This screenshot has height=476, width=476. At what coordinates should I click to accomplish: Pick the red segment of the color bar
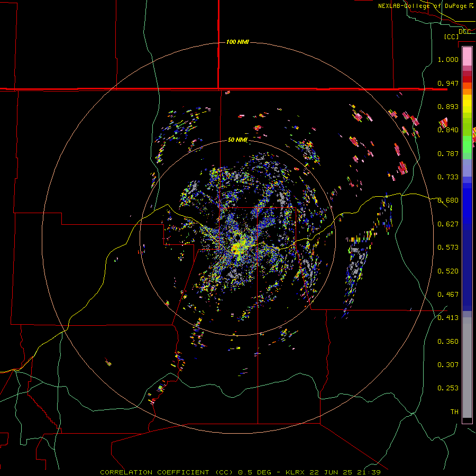click(x=467, y=79)
